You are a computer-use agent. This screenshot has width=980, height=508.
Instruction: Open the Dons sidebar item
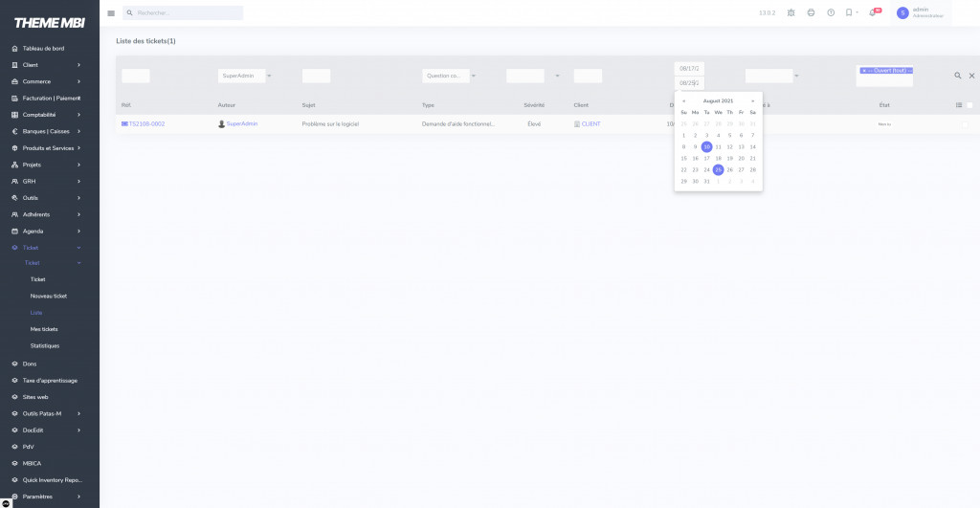click(x=30, y=364)
